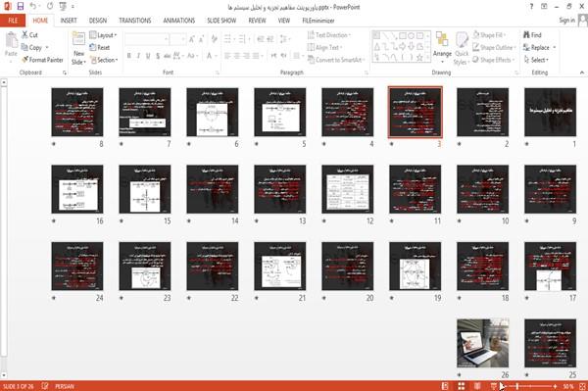Image resolution: width=588 pixels, height=391 pixels.
Task: Switch to the DESIGN tab
Action: tap(98, 21)
